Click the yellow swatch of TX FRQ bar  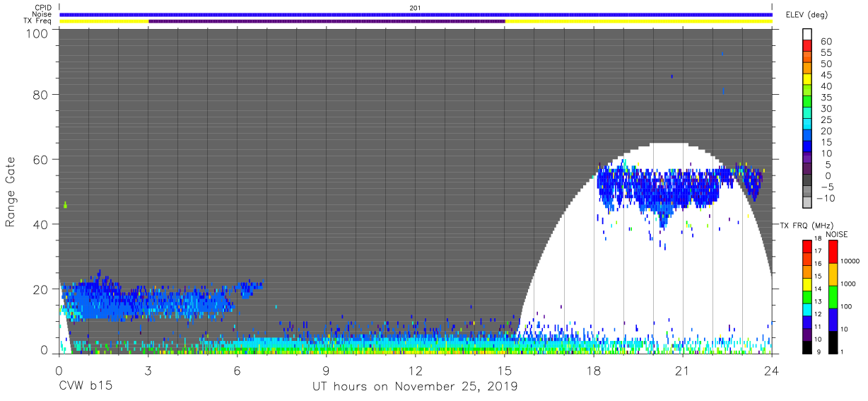click(807, 284)
